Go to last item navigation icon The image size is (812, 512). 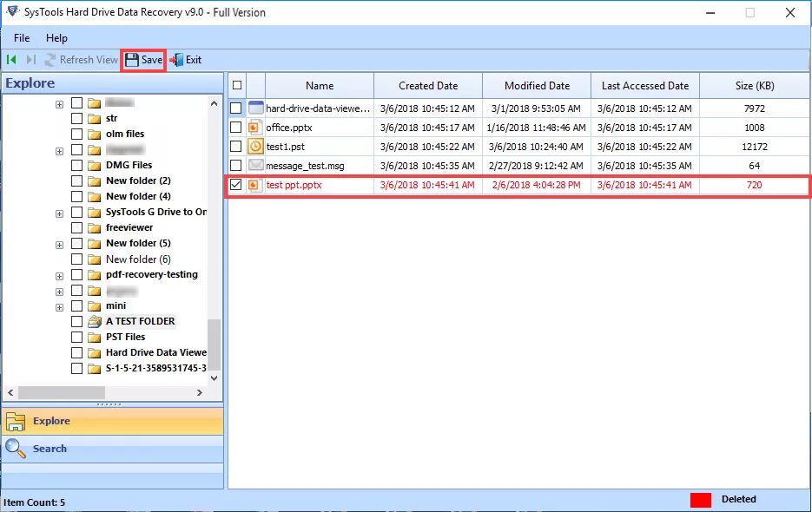[31, 60]
